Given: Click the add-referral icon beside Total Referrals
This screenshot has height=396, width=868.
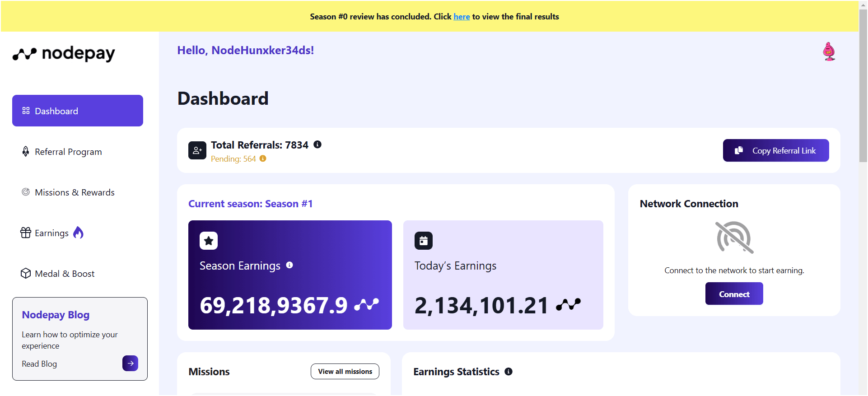Looking at the screenshot, I should [197, 150].
